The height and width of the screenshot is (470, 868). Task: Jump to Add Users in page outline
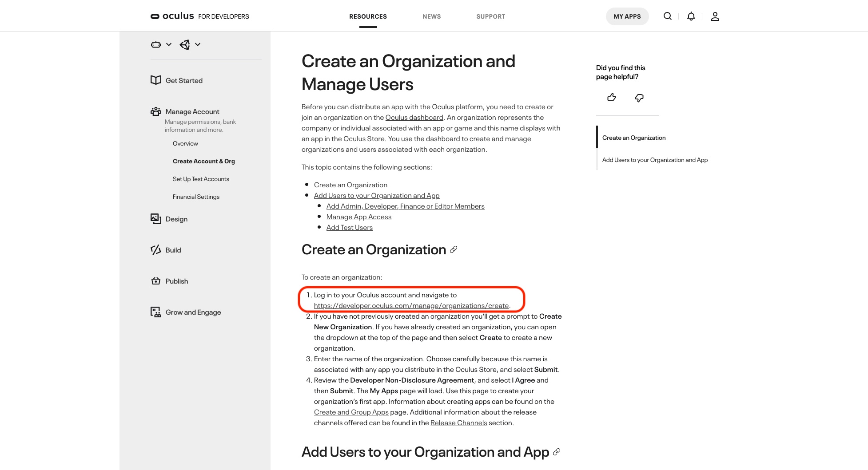(x=655, y=160)
